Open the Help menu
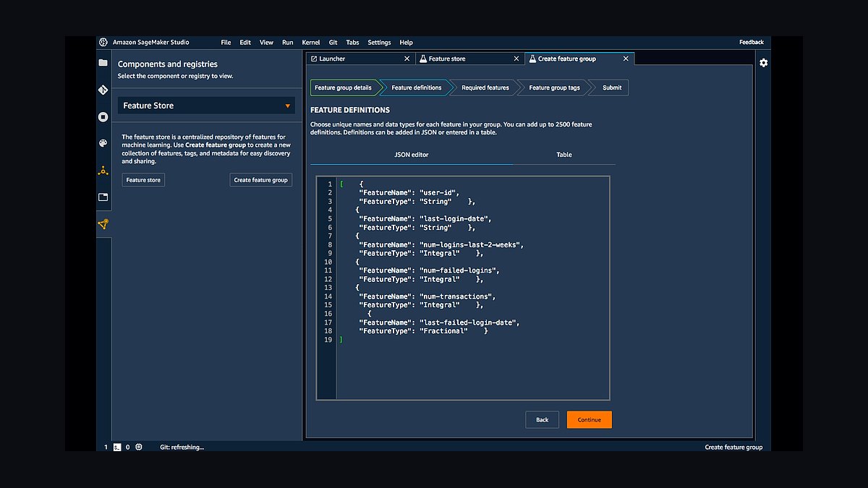This screenshot has width=868, height=488. point(406,43)
